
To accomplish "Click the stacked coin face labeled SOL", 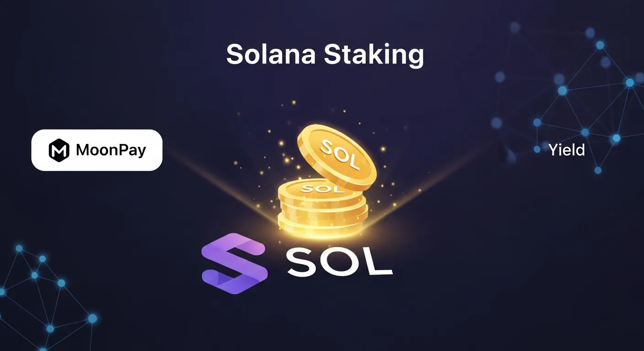I will [316, 188].
